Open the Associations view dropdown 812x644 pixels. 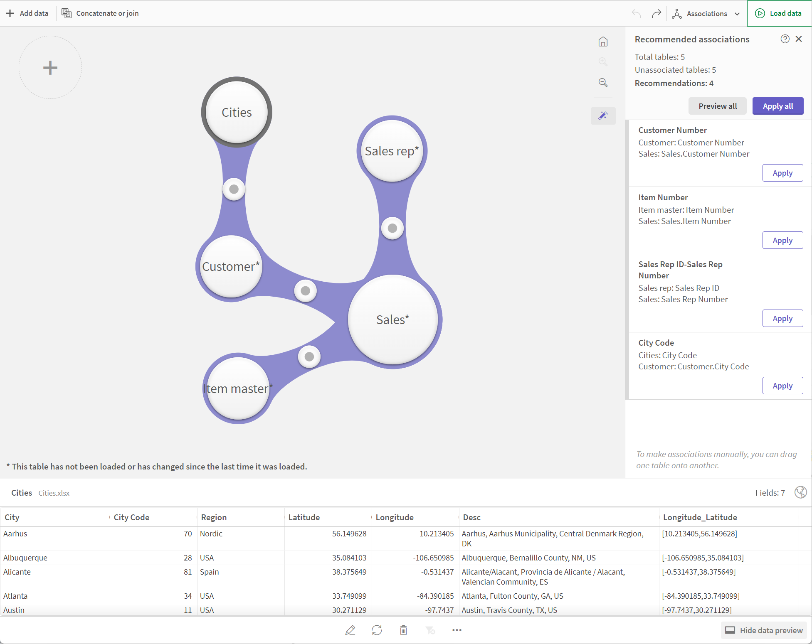pyautogui.click(x=706, y=14)
